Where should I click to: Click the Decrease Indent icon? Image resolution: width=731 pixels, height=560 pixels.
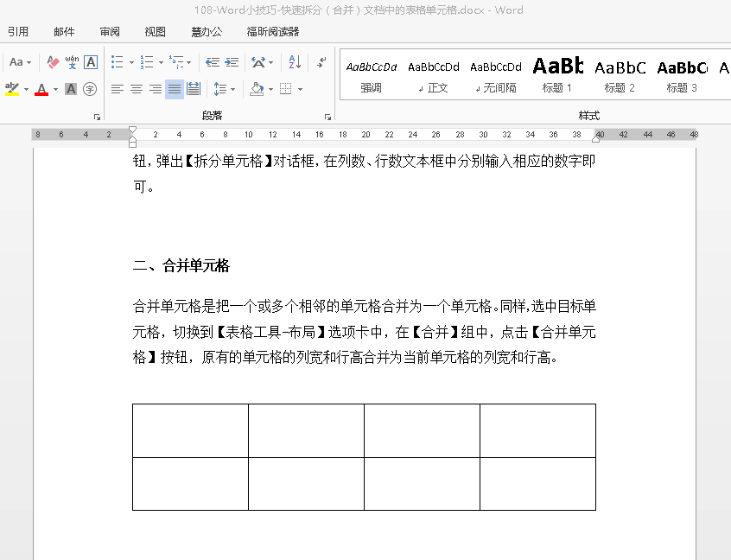point(213,62)
